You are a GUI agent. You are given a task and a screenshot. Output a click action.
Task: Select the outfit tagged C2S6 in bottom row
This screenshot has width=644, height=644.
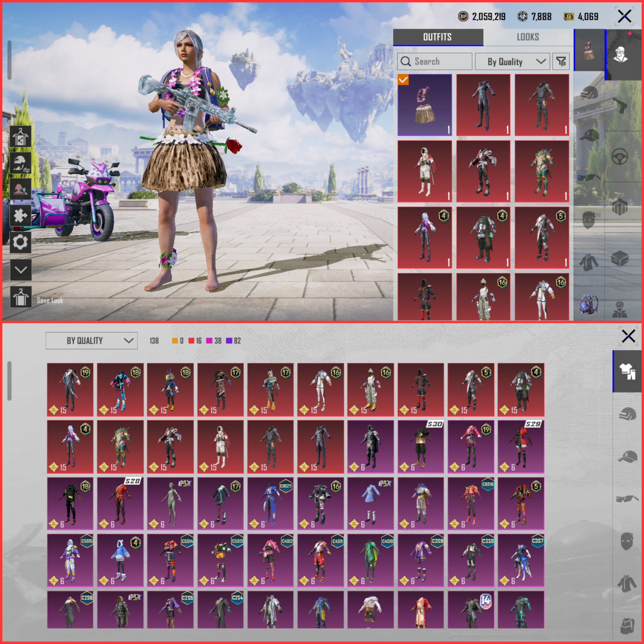[x=70, y=610]
